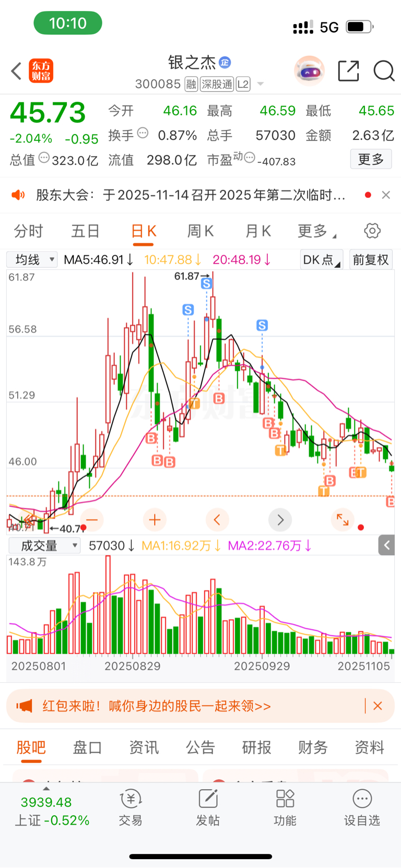
Task: Expand the 更多 chart period menu
Action: point(316,231)
